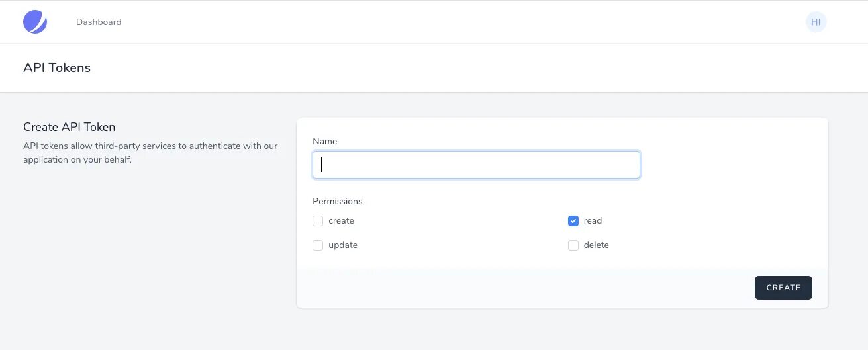Click the "read" permission label text
This screenshot has height=350, width=868.
pos(593,221)
